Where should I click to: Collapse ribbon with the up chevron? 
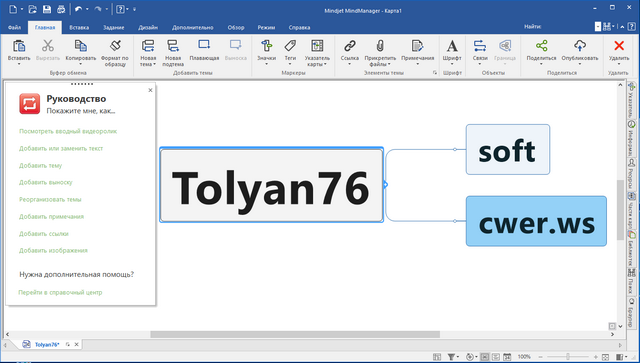(622, 27)
